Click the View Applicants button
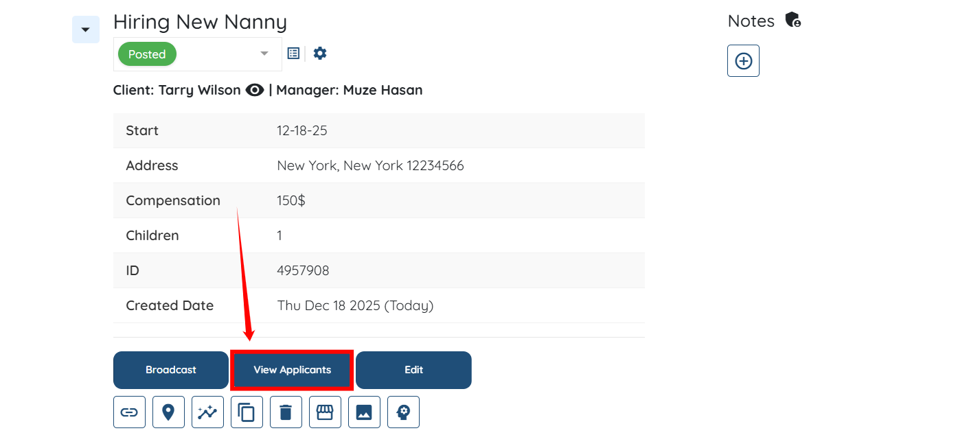Image resolution: width=980 pixels, height=446 pixels. [x=293, y=370]
